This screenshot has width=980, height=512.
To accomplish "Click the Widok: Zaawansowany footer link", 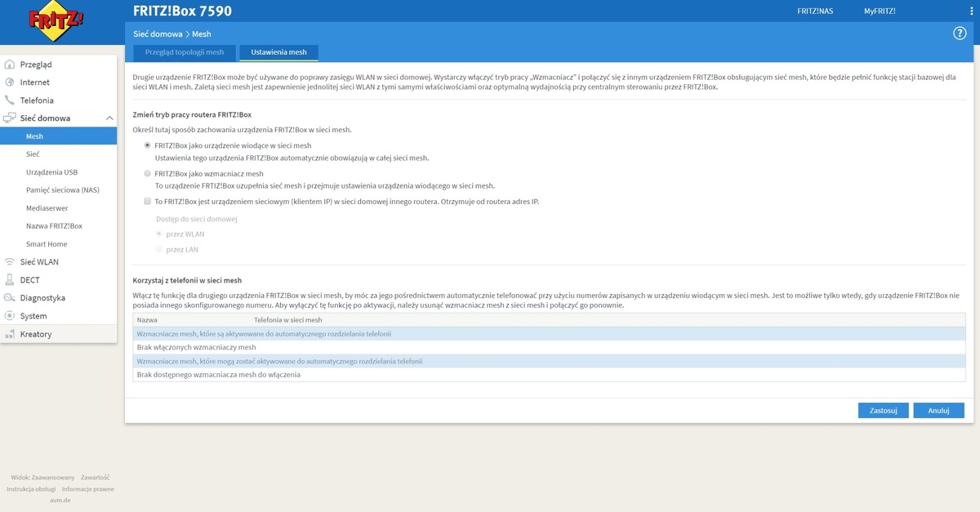I will pos(43,477).
